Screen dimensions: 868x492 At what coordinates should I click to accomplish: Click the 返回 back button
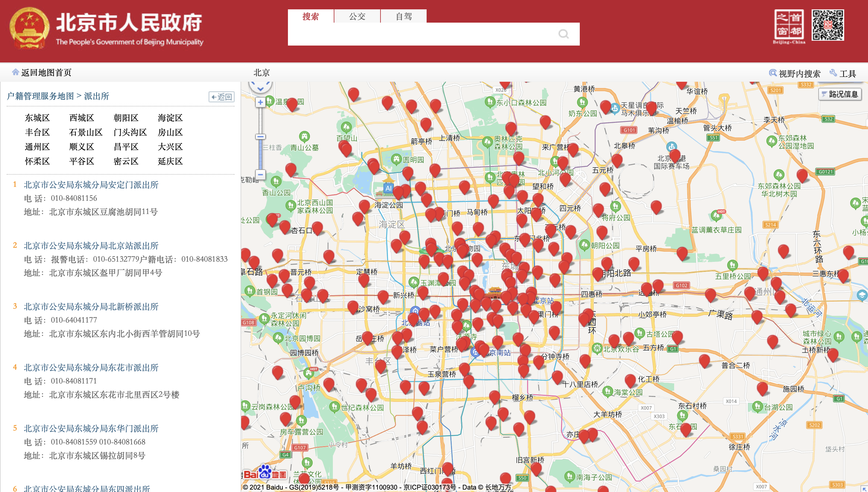click(x=222, y=97)
